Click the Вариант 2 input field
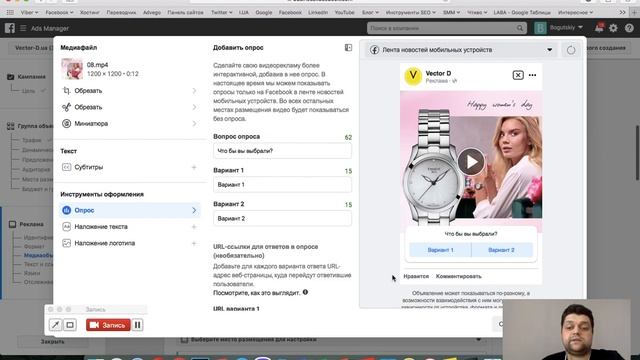Screen dimensions: 640x360 (x=282, y=218)
